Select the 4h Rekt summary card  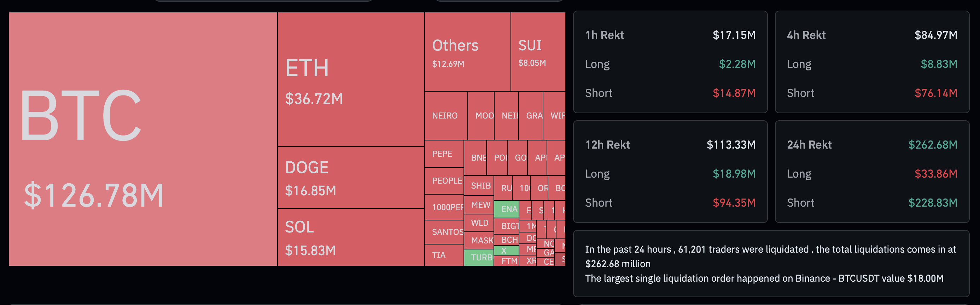tap(871, 62)
